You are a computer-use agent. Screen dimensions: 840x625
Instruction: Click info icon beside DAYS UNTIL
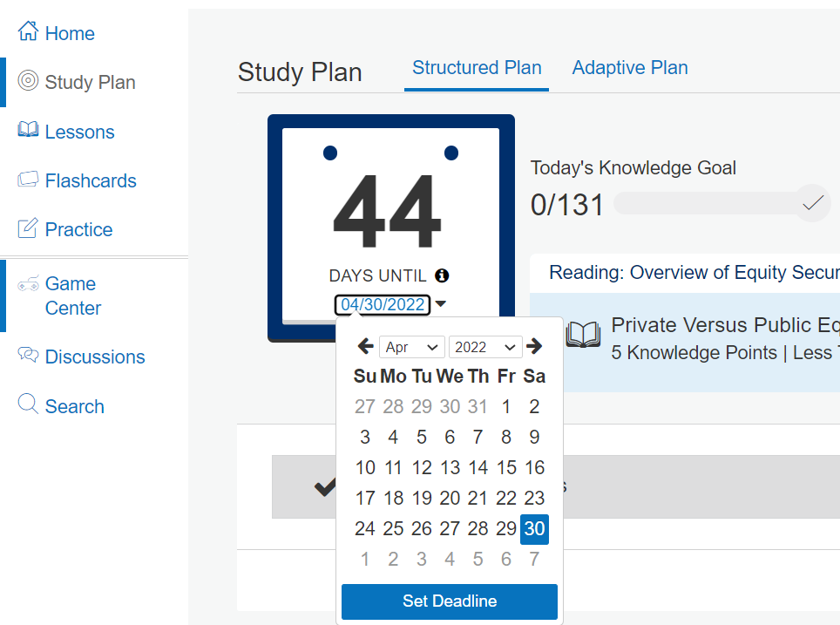[x=442, y=275]
